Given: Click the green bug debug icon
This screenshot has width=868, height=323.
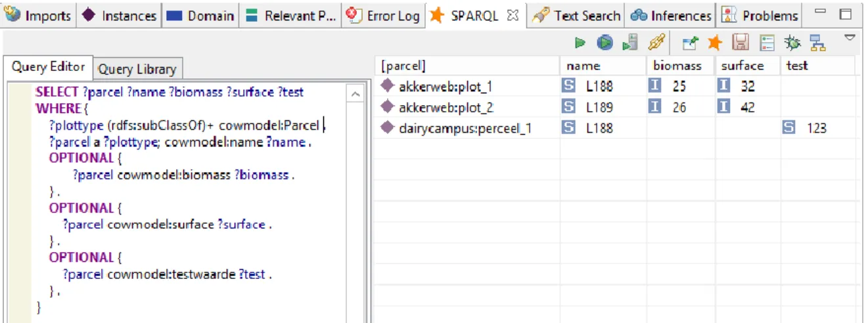Looking at the screenshot, I should click(792, 43).
